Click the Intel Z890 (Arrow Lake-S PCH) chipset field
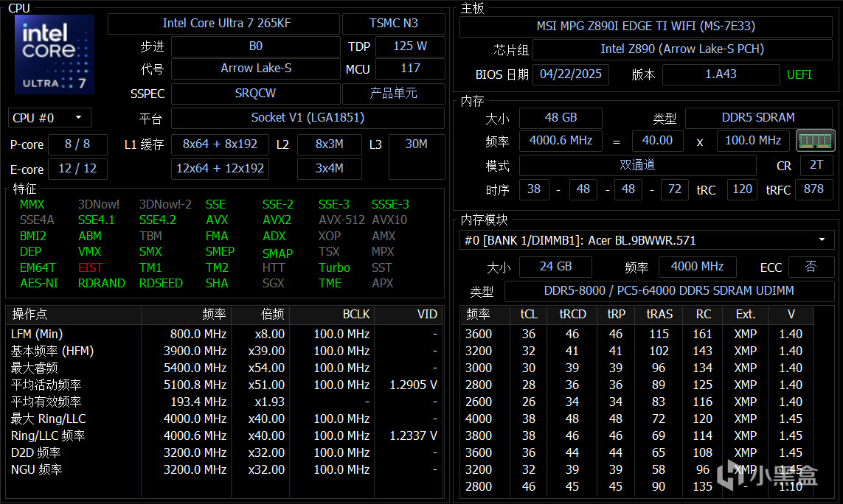The height and width of the screenshot is (504, 843). (682, 49)
